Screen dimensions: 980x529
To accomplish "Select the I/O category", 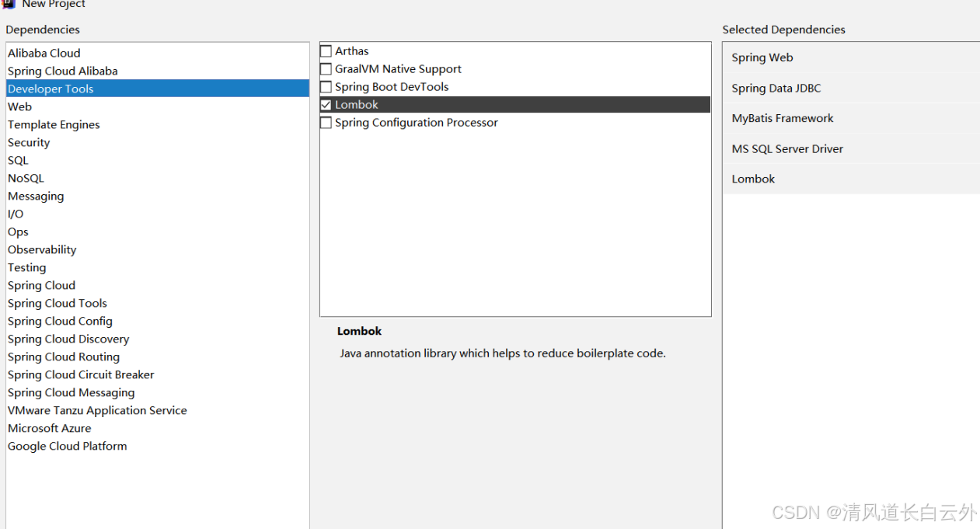I will (157, 214).
